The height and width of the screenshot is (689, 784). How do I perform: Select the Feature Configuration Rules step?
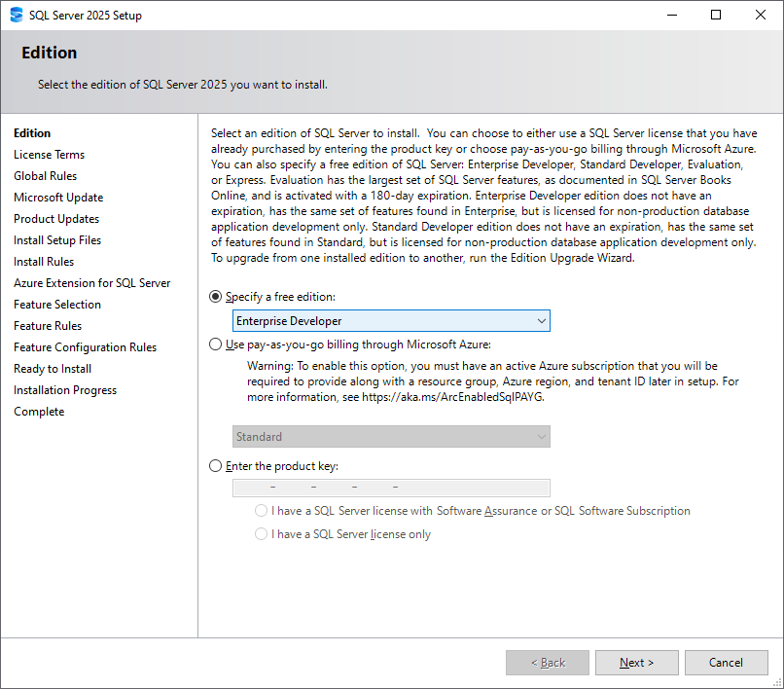pos(85,347)
